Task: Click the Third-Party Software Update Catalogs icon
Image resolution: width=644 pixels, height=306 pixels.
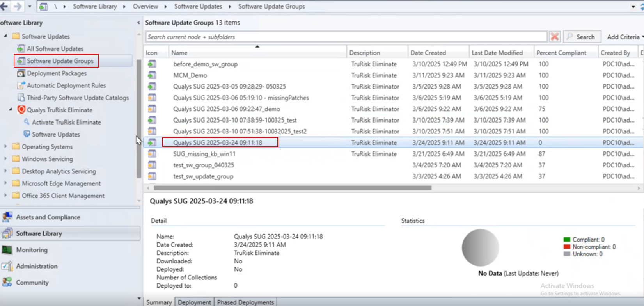Action: click(x=21, y=98)
